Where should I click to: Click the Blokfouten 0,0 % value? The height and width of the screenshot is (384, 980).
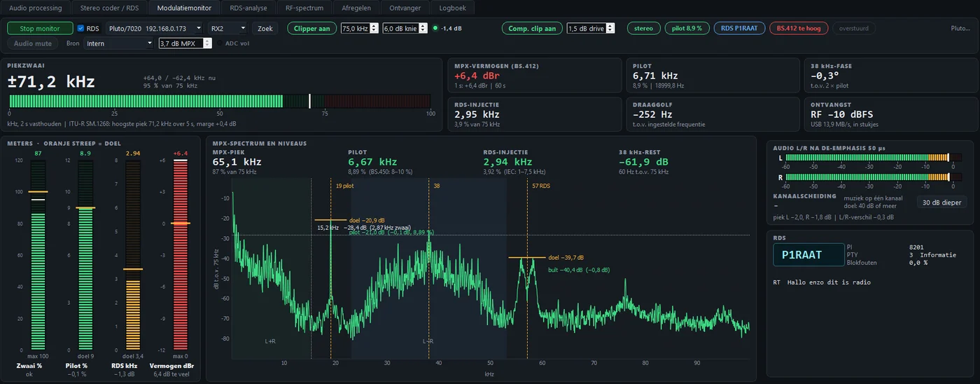[x=918, y=263]
